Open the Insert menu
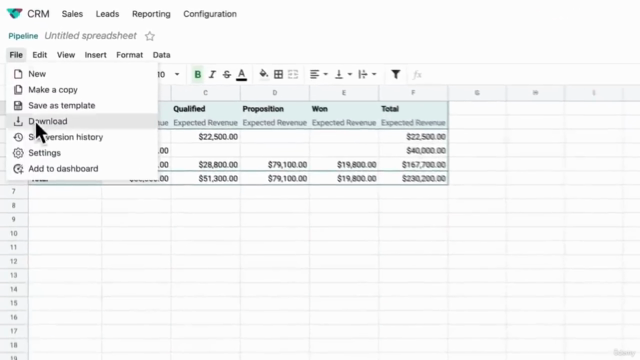 pos(96,55)
